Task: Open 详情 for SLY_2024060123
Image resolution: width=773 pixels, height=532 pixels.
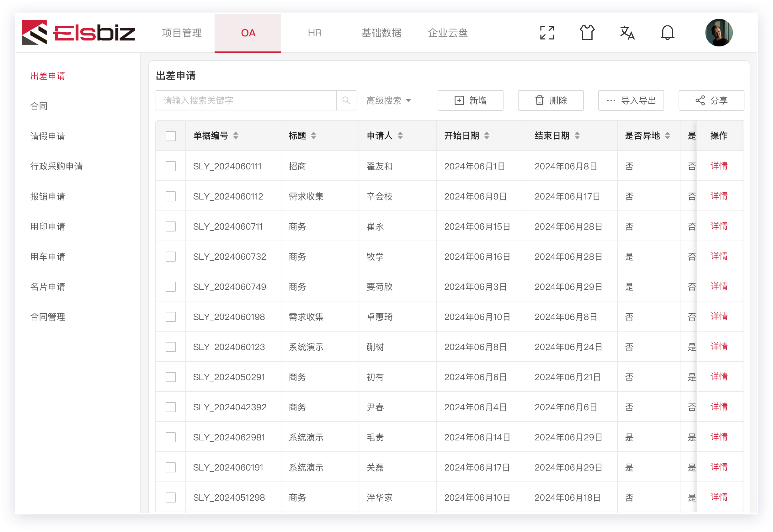Action: coord(719,346)
